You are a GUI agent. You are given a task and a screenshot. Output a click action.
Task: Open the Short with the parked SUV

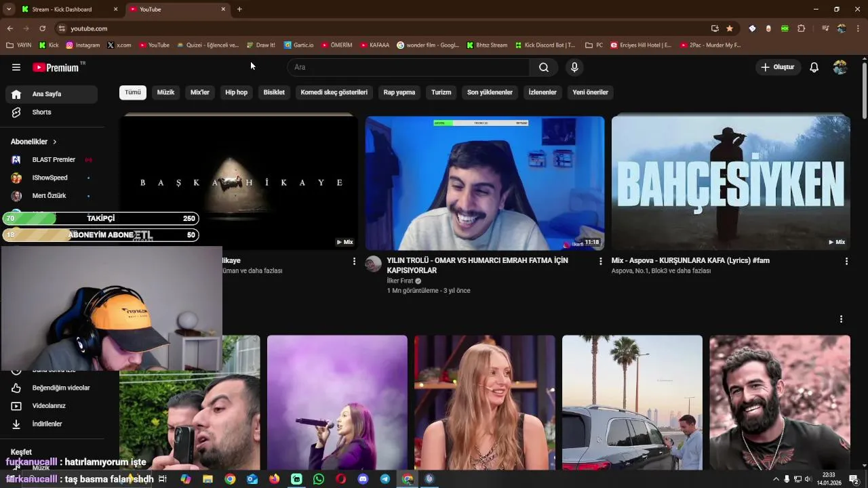pyautogui.click(x=632, y=403)
